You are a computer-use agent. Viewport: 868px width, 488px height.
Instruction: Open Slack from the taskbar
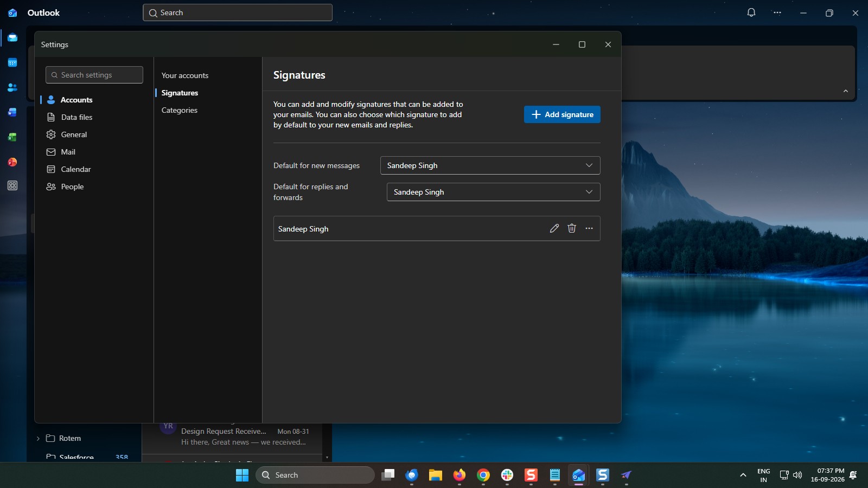pos(507,475)
